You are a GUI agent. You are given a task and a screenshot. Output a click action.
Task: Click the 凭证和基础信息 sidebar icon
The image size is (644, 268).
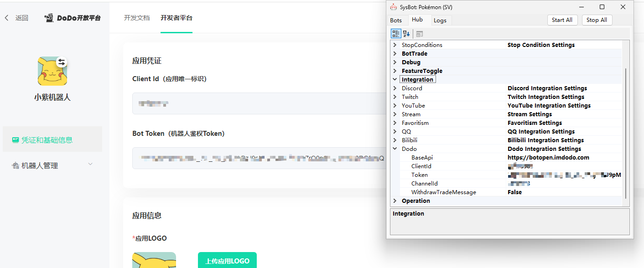click(15, 139)
